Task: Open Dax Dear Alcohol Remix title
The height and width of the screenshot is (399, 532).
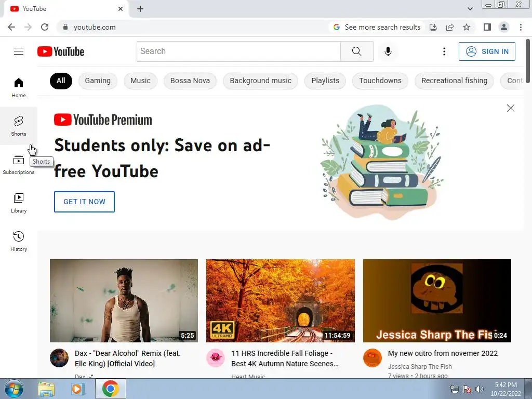Action: pos(128,358)
